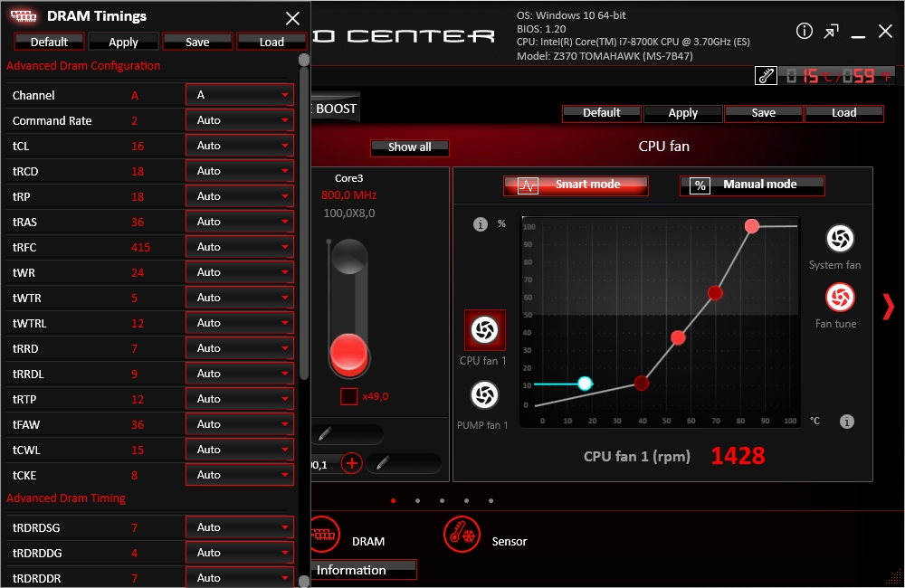
Task: Open the tRRD dropdown
Action: pyautogui.click(x=240, y=348)
